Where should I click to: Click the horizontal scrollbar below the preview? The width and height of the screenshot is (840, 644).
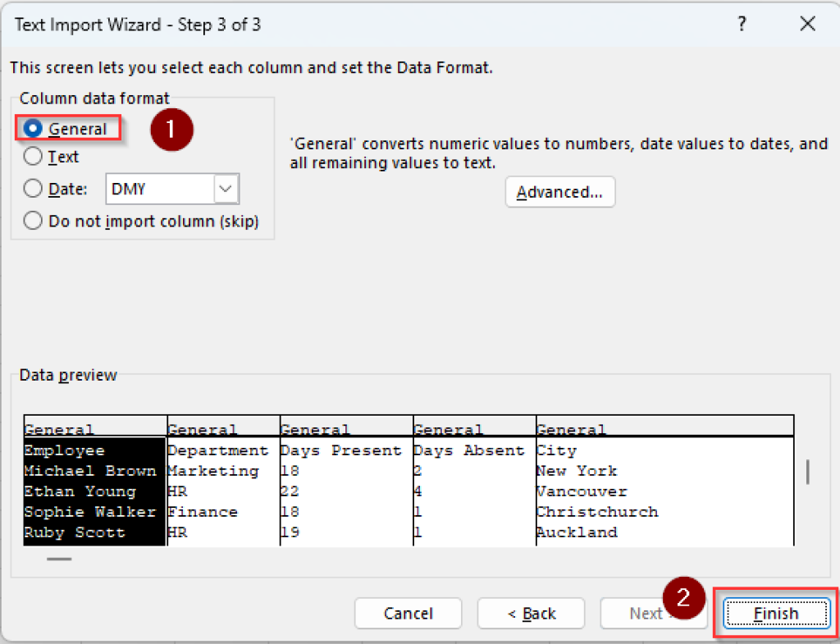57,557
